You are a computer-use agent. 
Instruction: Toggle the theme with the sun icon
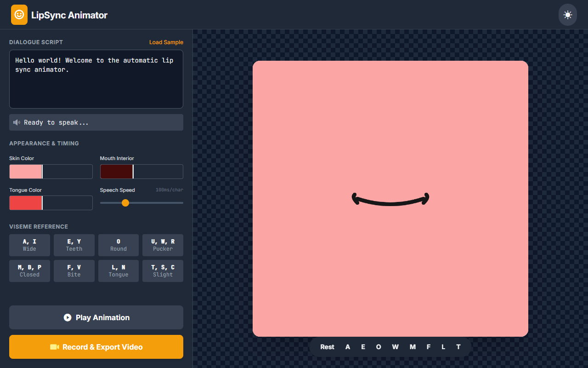coord(567,14)
